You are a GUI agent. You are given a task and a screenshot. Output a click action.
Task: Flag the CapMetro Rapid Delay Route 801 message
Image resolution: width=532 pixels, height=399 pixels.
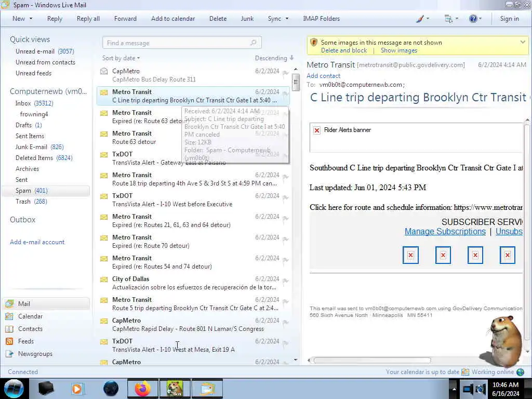tap(285, 322)
